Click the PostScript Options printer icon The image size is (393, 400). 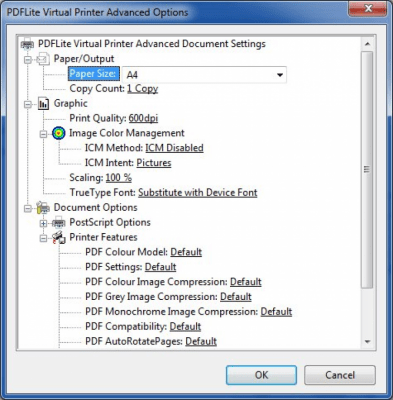point(59,222)
